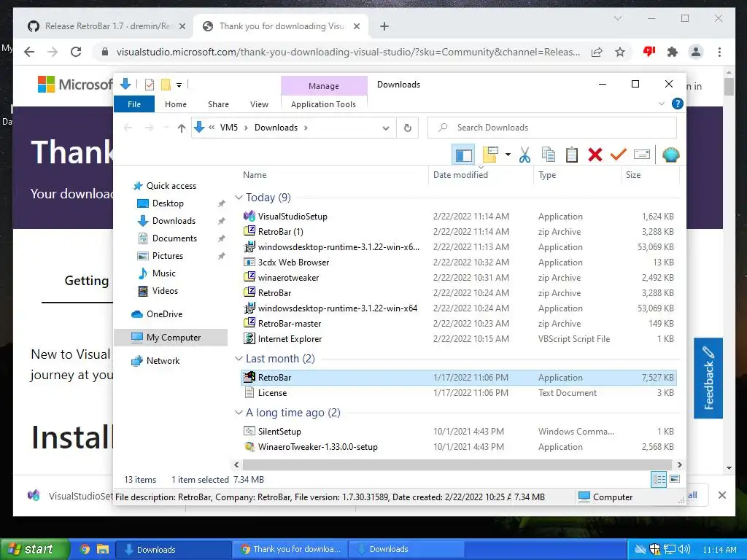Go up one folder level in Explorer
Image resolution: width=747 pixels, height=560 pixels.
181,128
